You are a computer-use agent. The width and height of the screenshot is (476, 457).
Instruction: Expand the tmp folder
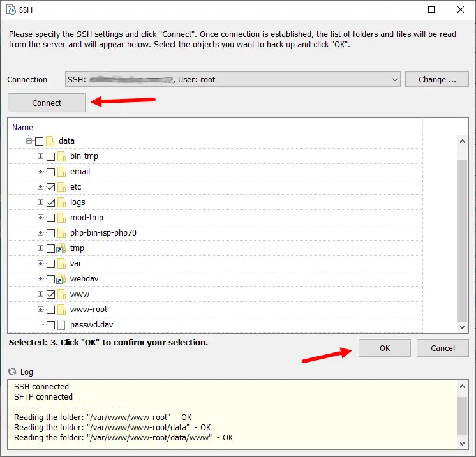point(40,248)
